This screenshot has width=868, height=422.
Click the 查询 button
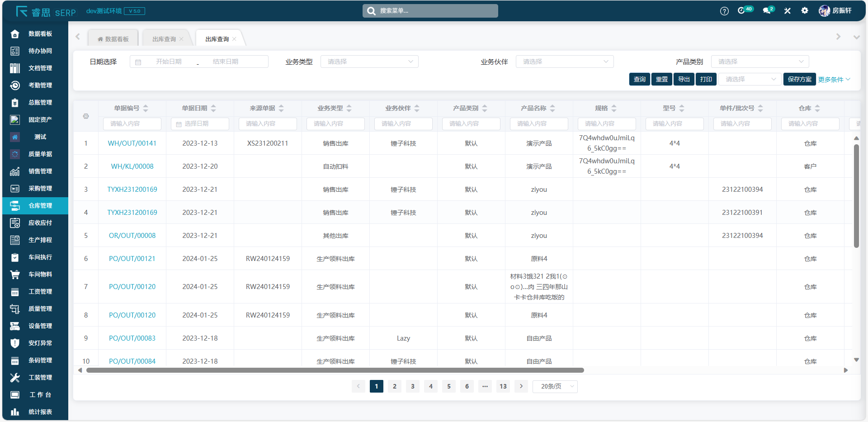pos(639,79)
